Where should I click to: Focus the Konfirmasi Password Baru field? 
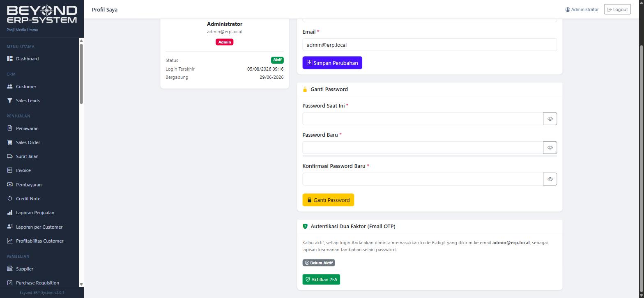coord(423,179)
